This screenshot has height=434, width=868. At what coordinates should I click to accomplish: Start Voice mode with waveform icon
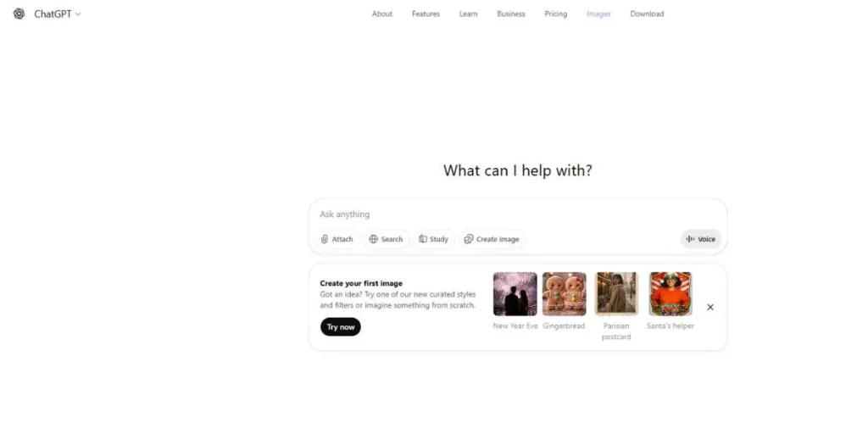tap(691, 239)
